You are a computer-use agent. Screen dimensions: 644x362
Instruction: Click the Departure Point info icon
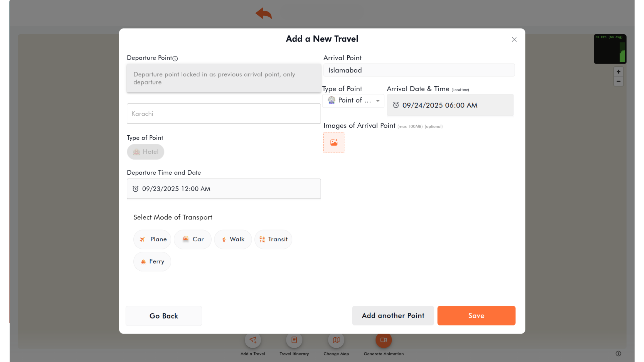point(175,58)
